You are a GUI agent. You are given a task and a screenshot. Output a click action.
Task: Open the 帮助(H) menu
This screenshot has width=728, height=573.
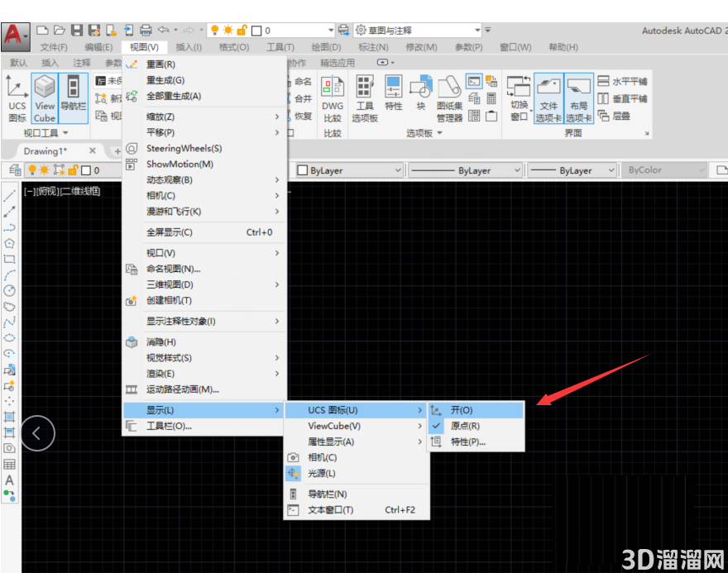click(563, 47)
